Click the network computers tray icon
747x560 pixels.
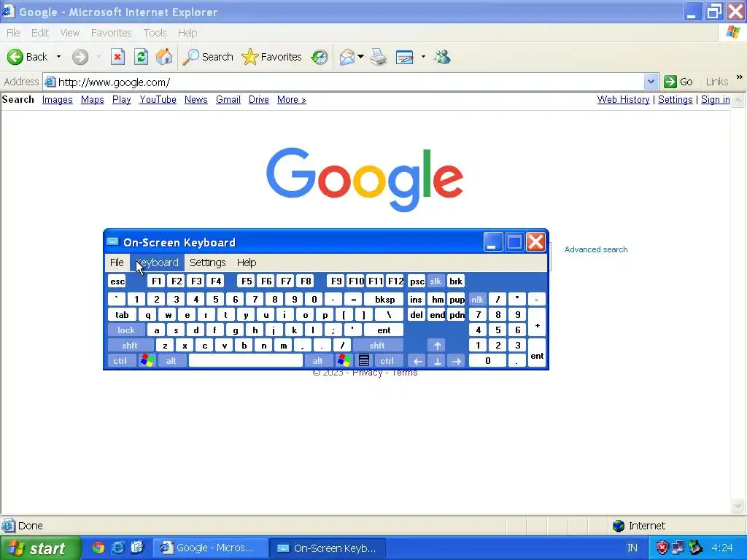(678, 548)
